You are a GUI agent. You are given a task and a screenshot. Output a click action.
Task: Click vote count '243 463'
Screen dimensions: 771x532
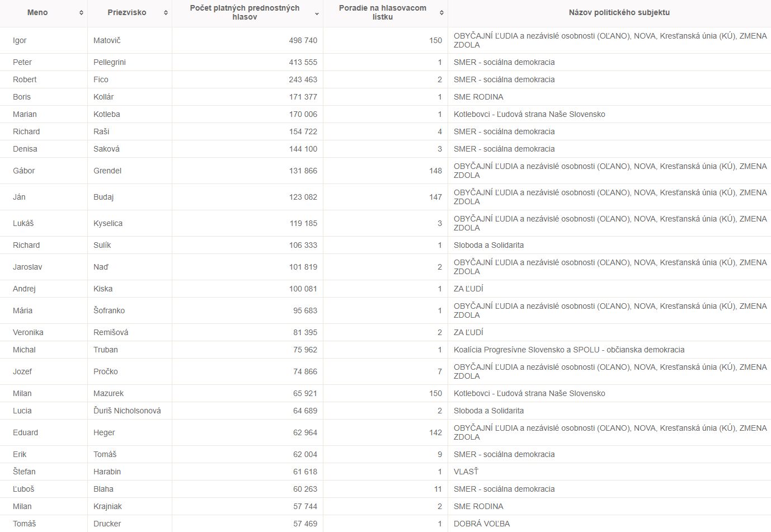pyautogui.click(x=303, y=79)
